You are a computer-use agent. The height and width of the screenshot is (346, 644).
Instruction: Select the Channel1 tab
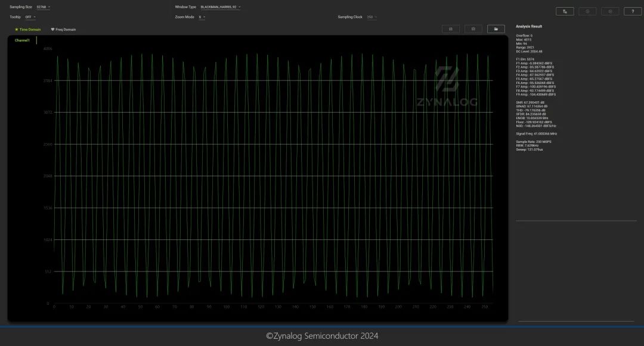(x=22, y=40)
